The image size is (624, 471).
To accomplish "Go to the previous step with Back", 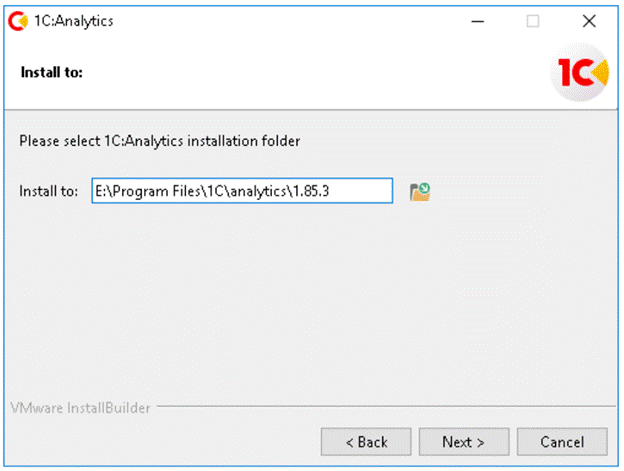I will pos(366,441).
